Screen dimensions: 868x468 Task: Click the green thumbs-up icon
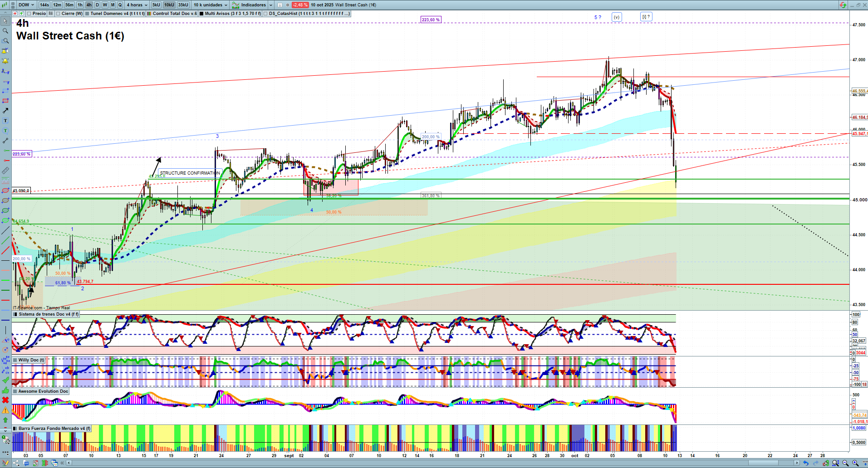click(5, 390)
